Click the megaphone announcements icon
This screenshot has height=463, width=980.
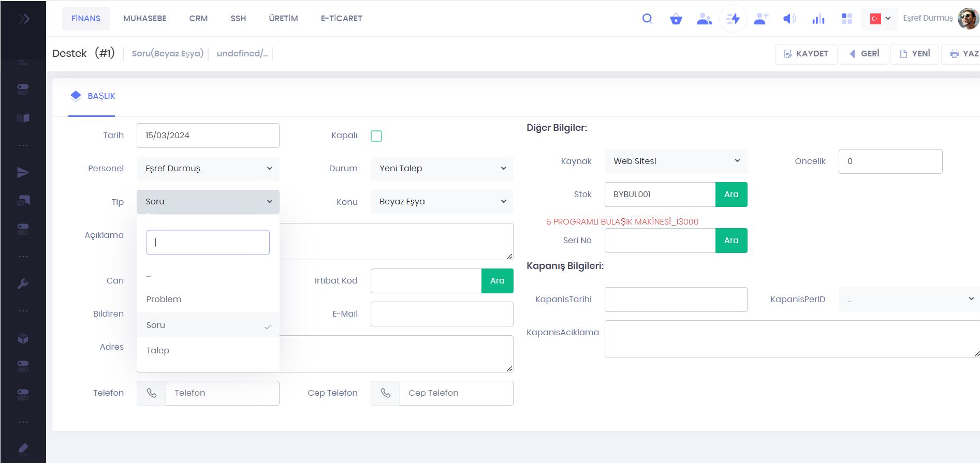[x=789, y=19]
